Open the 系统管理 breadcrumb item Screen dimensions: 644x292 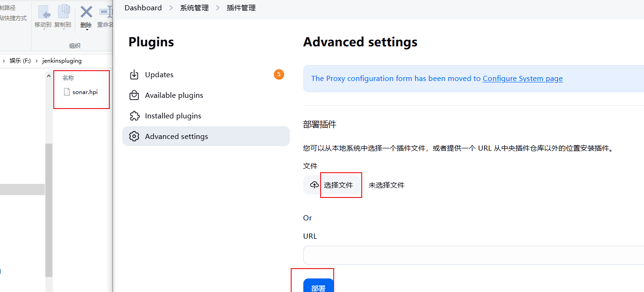pos(194,7)
